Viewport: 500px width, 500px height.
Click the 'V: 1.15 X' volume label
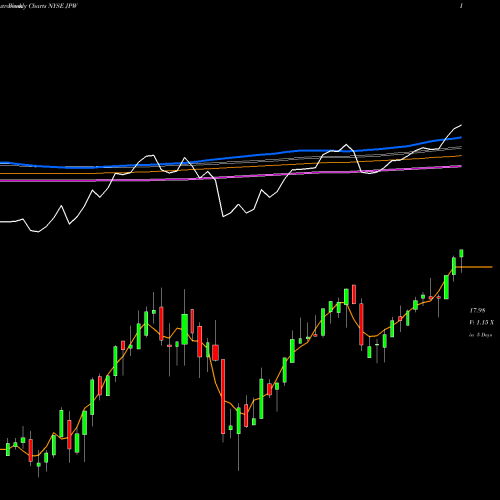point(482,323)
